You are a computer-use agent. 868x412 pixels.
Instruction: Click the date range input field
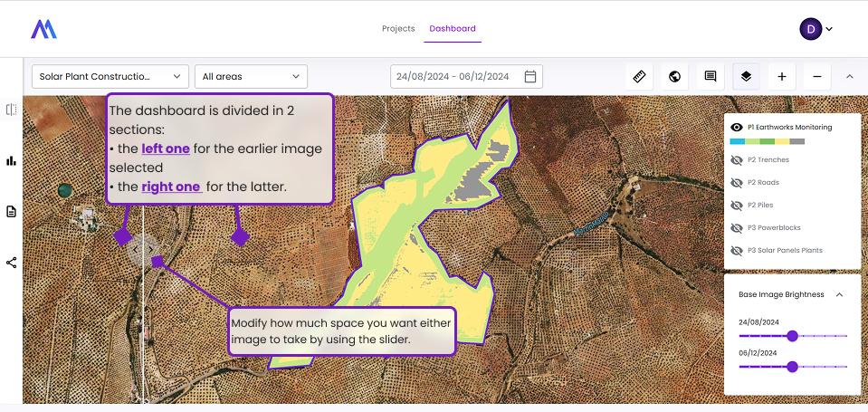pos(466,76)
